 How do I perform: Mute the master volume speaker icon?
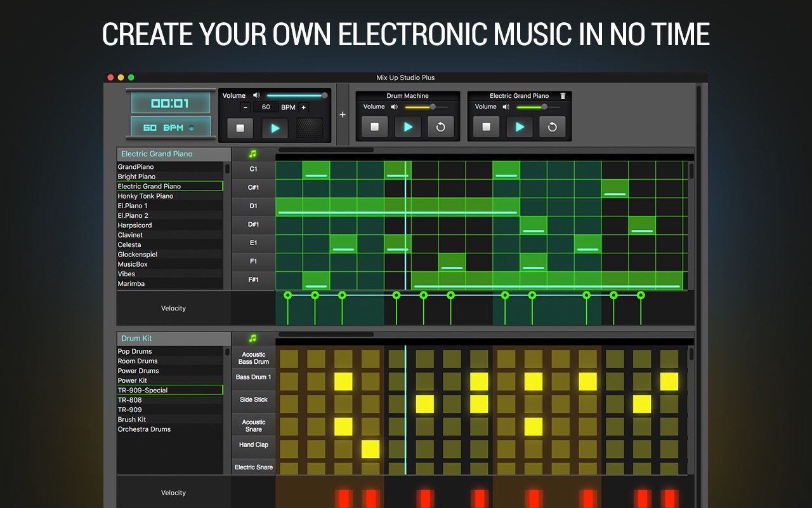(x=256, y=95)
